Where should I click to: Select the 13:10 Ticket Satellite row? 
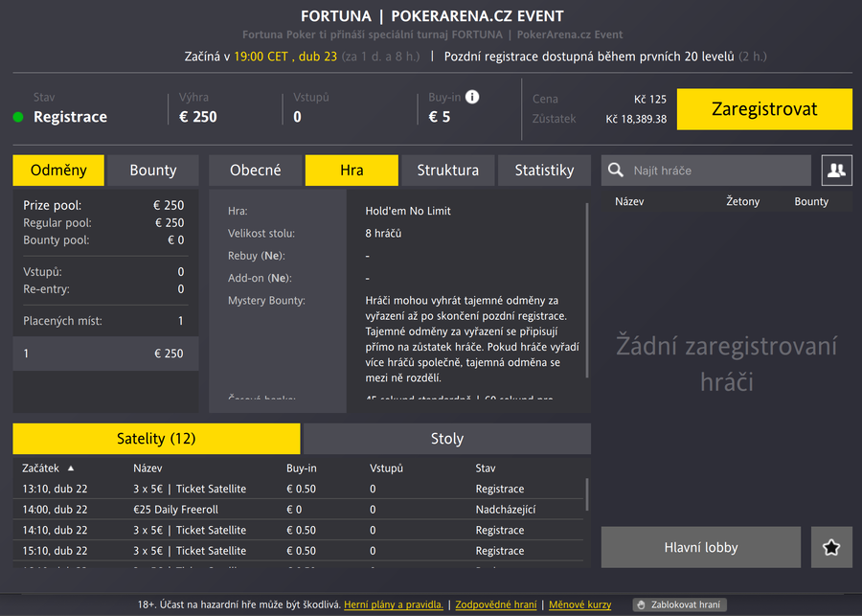tap(298, 489)
